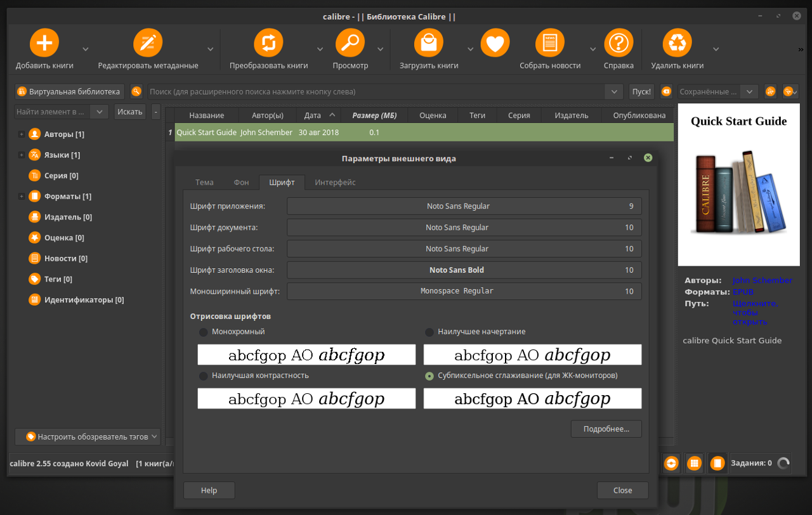Click the Remove books recycle icon
812x515 pixels.
click(x=678, y=43)
